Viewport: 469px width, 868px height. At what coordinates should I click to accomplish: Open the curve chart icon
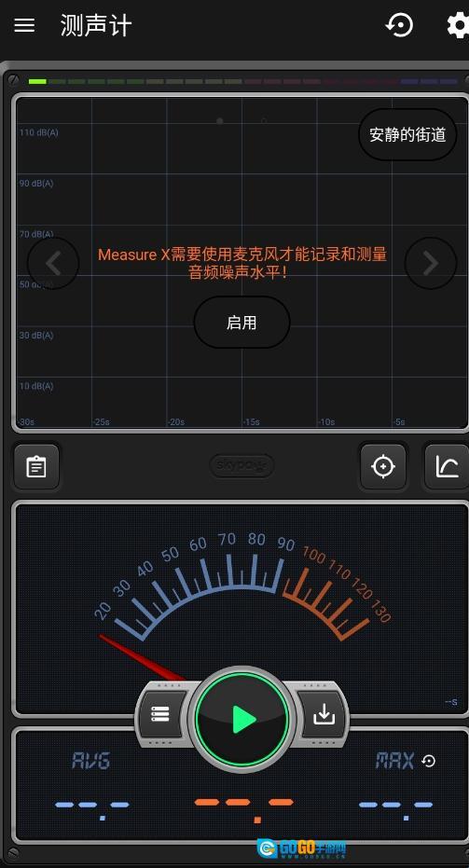click(447, 467)
